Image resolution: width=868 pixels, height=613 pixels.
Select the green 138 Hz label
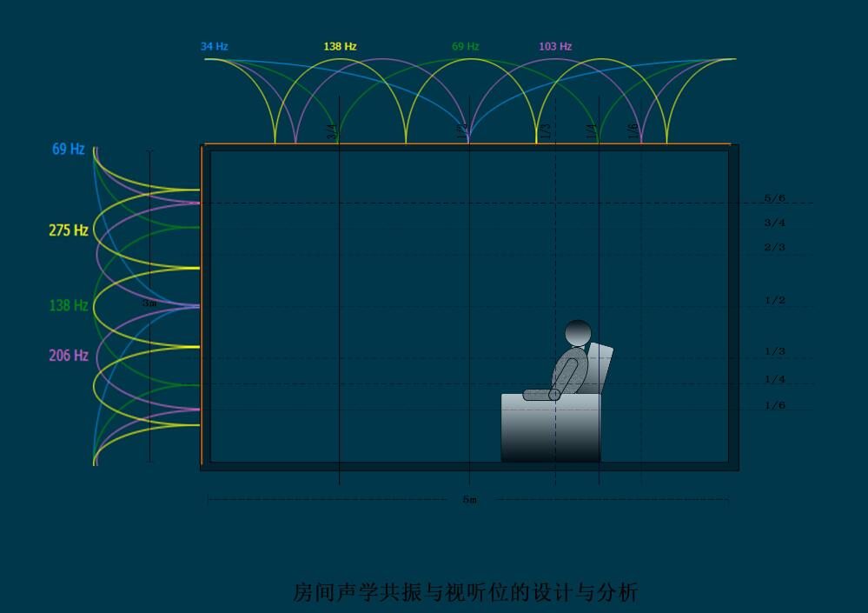tap(68, 305)
